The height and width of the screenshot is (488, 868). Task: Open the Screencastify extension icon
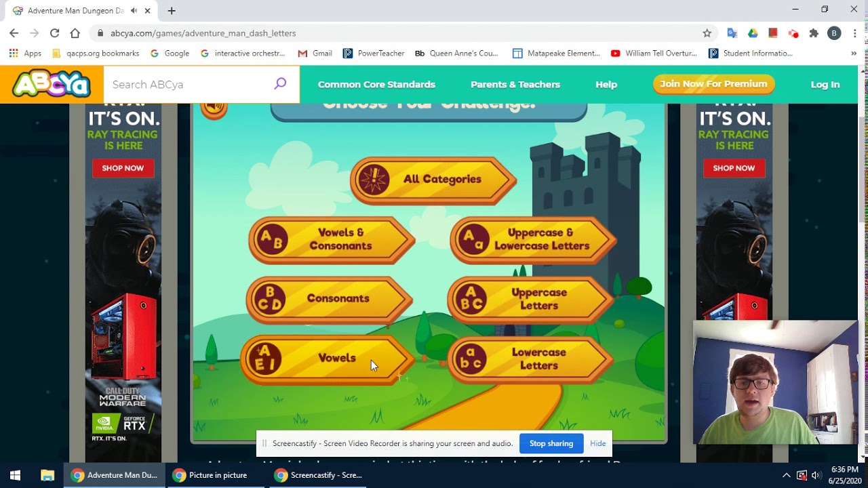point(793,33)
